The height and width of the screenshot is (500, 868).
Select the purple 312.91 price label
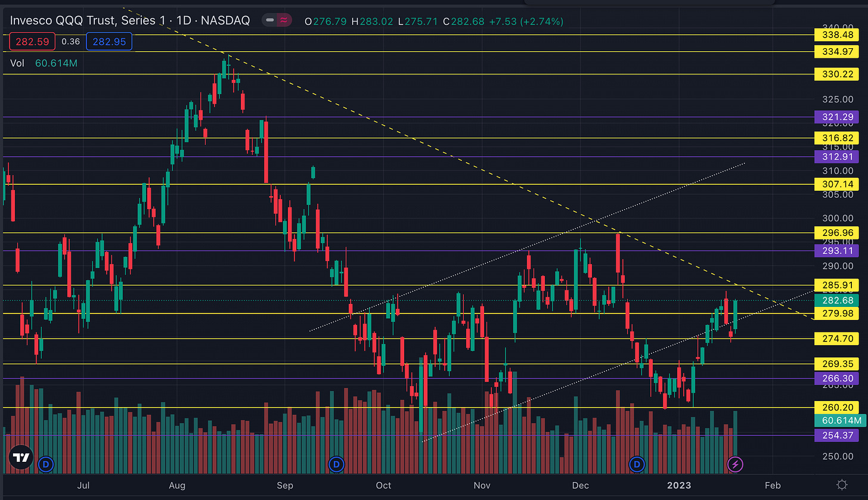point(838,157)
